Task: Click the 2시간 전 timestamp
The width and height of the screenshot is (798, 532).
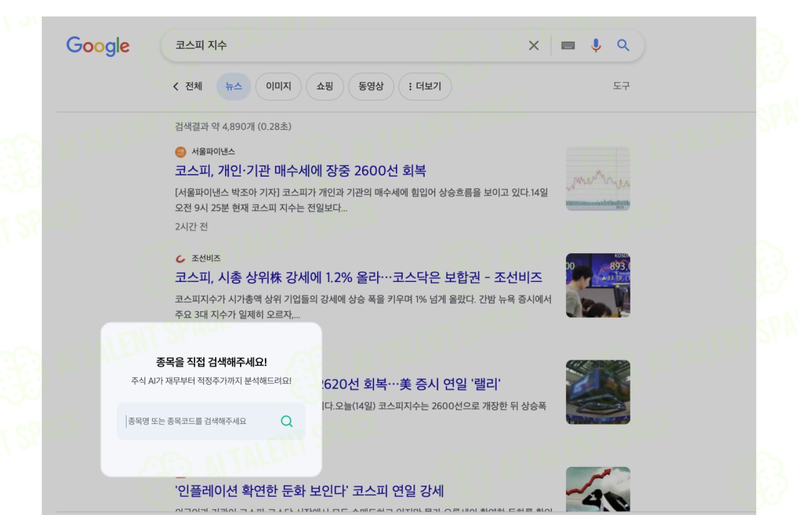Action: (192, 227)
